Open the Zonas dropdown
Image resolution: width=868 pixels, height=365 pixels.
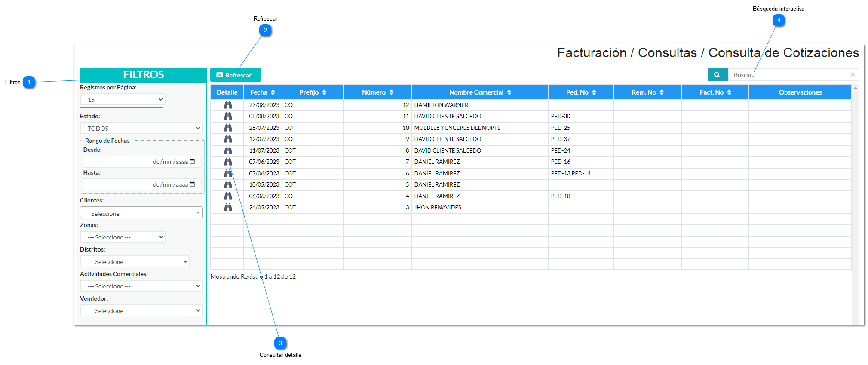[123, 237]
